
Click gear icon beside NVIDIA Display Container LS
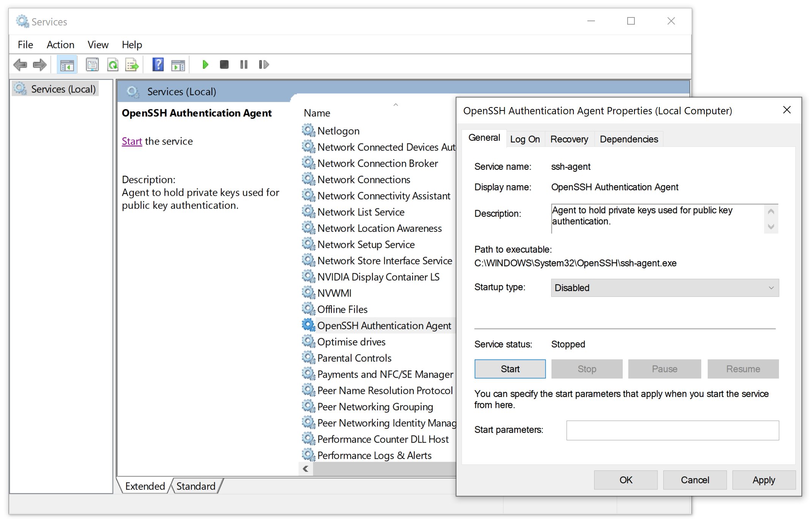308,276
